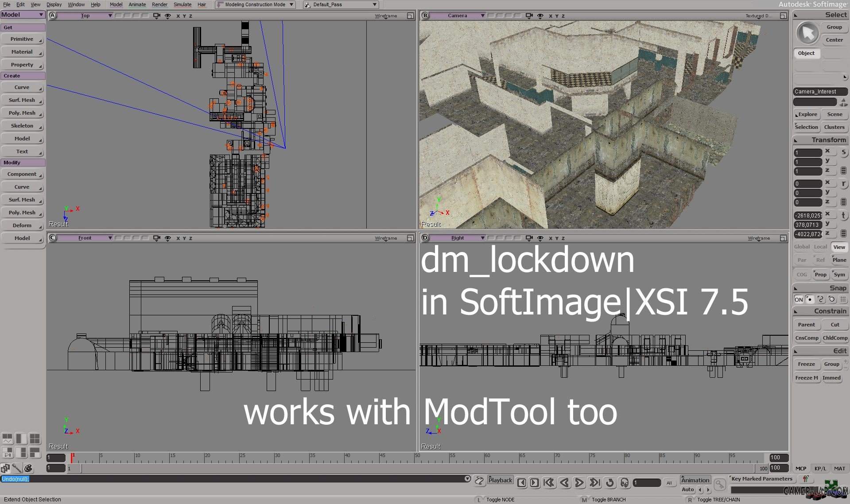Activate the translate t transform tool
The height and width of the screenshot is (504, 850).
(843, 216)
